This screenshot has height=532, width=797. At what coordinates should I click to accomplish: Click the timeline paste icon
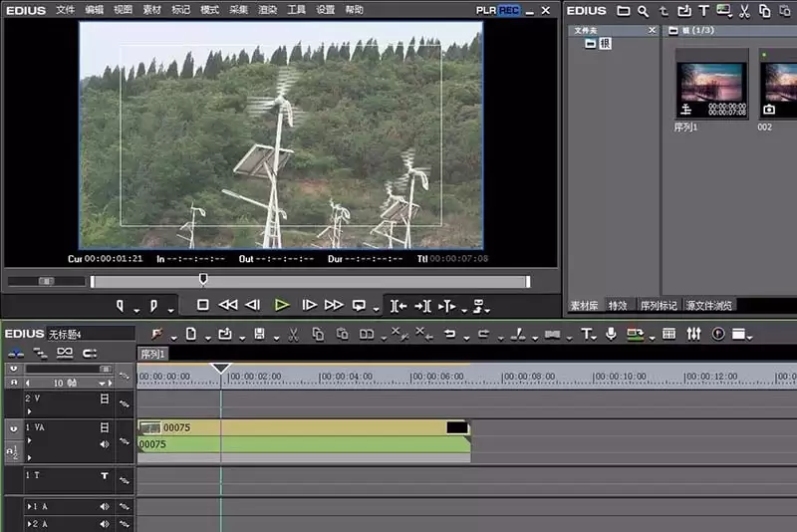tap(343, 334)
